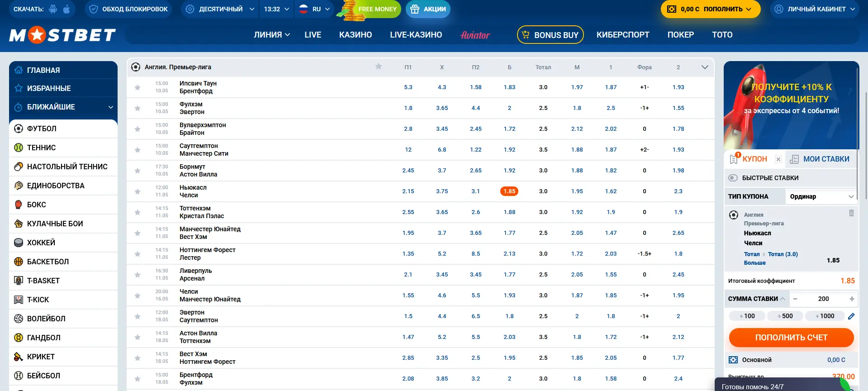This screenshot has width=868, height=391.
Task: Click the Mostbet logo
Action: pyautogui.click(x=62, y=35)
